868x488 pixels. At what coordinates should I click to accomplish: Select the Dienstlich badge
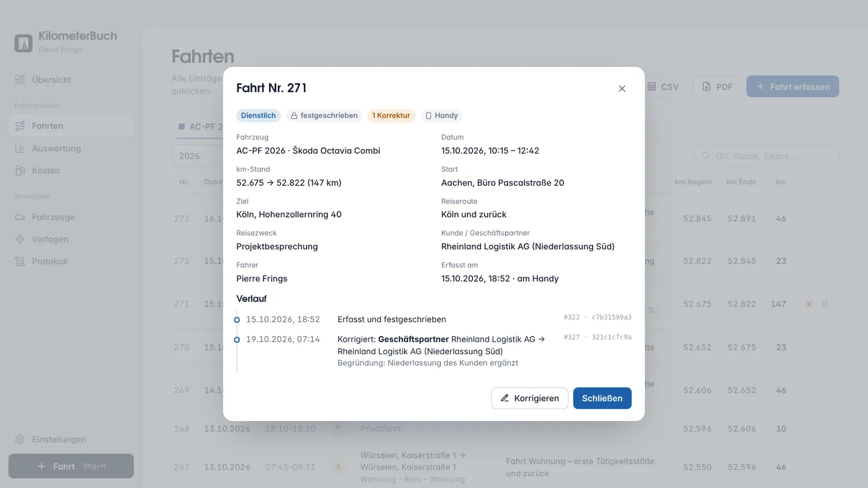coord(259,116)
